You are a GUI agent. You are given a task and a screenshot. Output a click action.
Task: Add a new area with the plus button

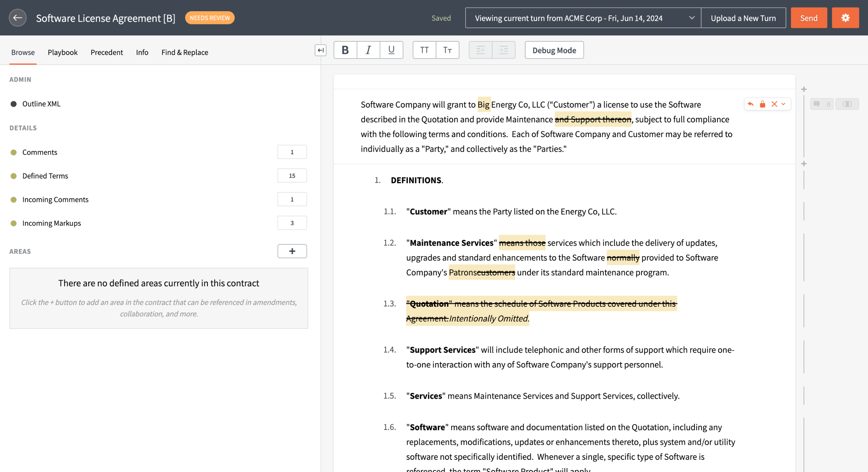292,251
